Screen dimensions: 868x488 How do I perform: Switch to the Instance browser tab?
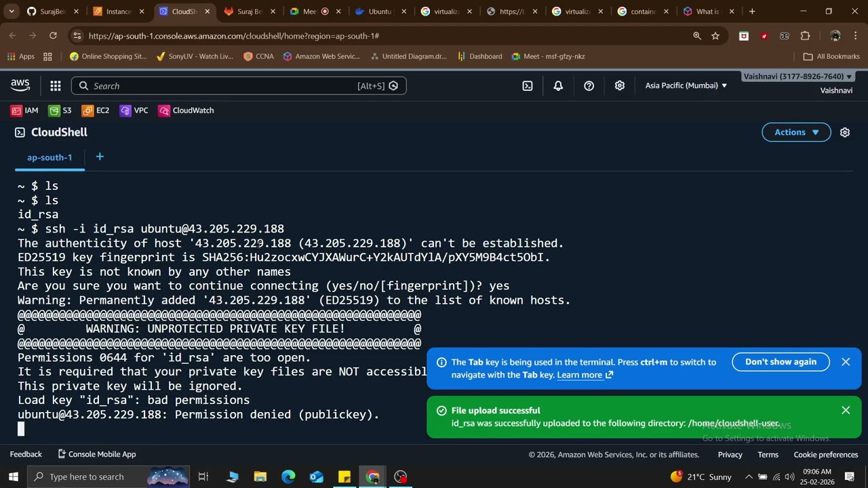point(119,12)
